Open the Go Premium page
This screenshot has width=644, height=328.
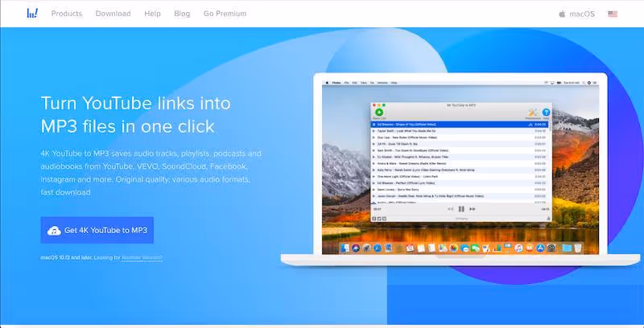click(225, 14)
